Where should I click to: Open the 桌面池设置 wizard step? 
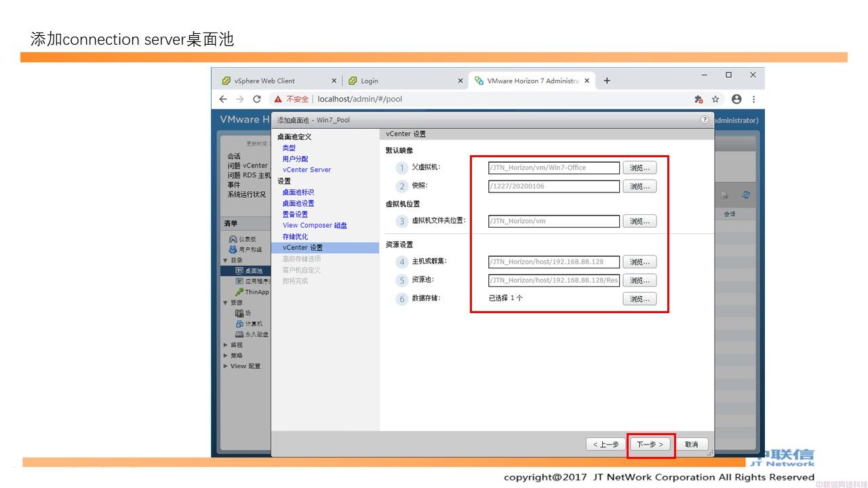(298, 203)
